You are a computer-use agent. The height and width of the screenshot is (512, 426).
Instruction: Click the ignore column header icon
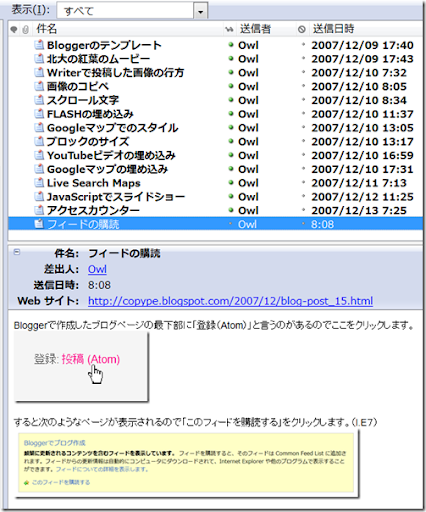pos(302,30)
